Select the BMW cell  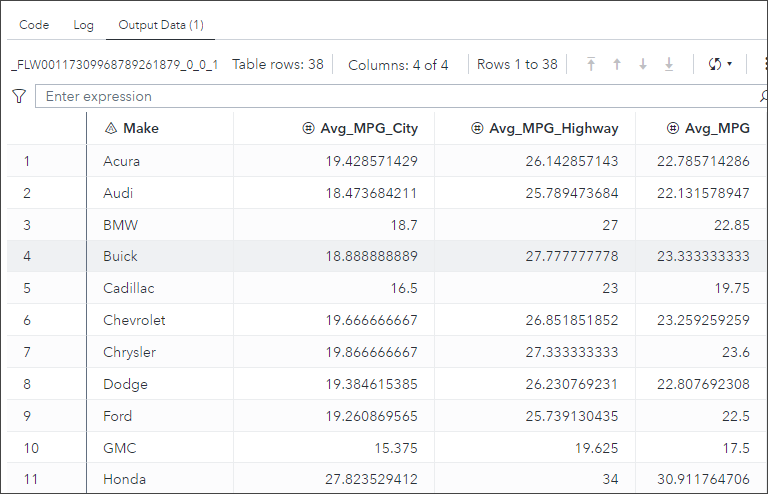(160, 225)
